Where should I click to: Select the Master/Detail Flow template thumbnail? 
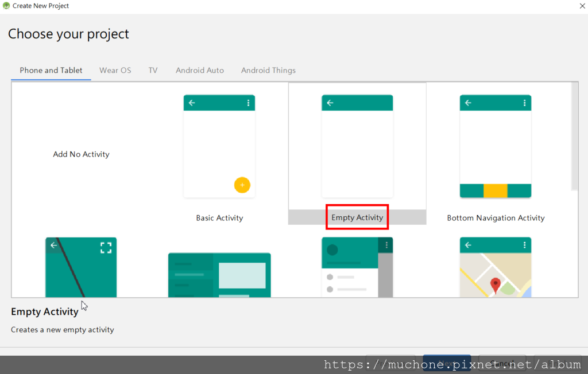point(219,267)
